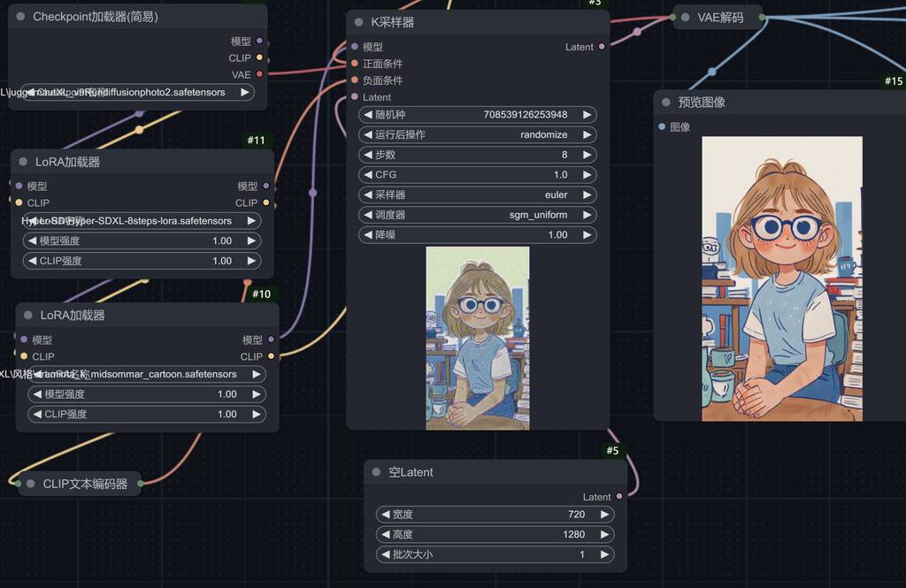Collapse the K采样器 node using its title dot
906x588 pixels.
click(x=358, y=22)
